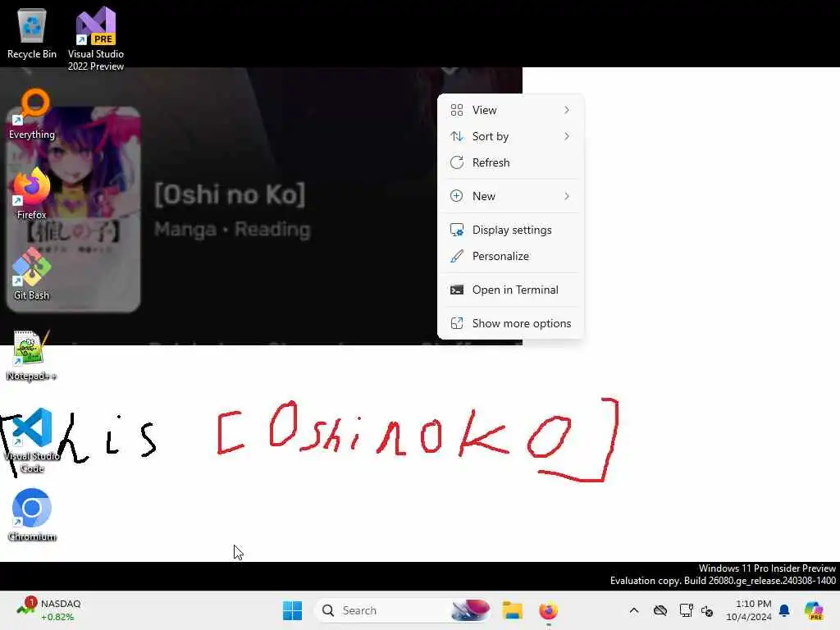Select the Everything search shortcut
Image resolution: width=840 pixels, height=630 pixels.
[32, 114]
